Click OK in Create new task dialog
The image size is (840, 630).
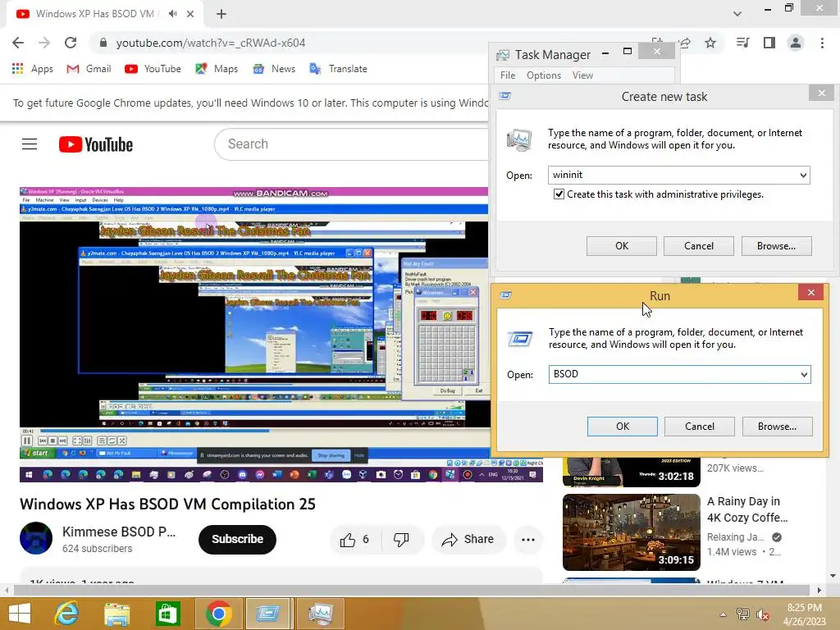click(622, 246)
